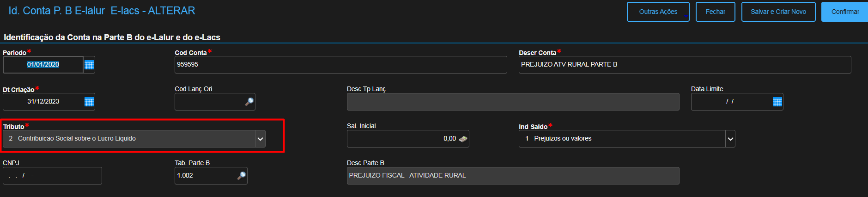Open the Período calendar picker icon
The image size is (868, 197).
[89, 65]
